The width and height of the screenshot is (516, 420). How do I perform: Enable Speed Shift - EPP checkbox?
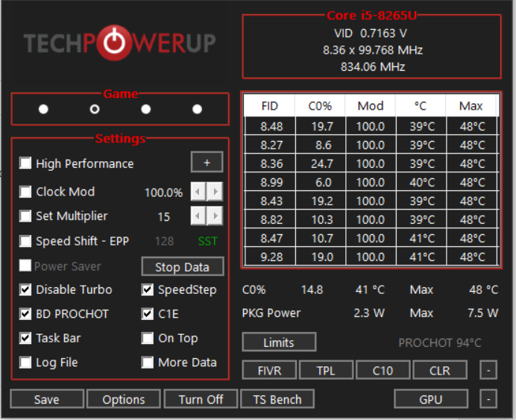tap(25, 241)
